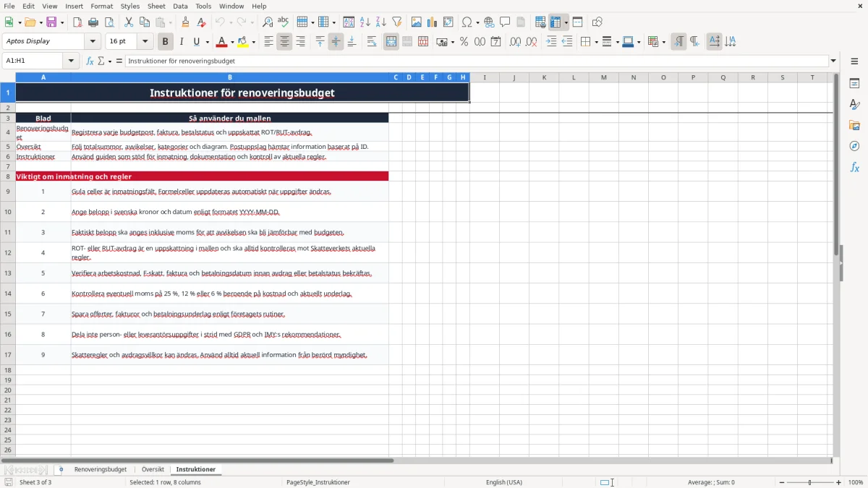Run spelling check
Screen dimensions: 868x488
[284, 22]
